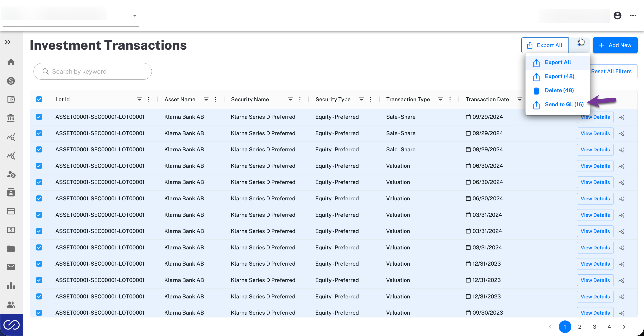
Task: Filter the Transaction Date column
Action: (519, 99)
